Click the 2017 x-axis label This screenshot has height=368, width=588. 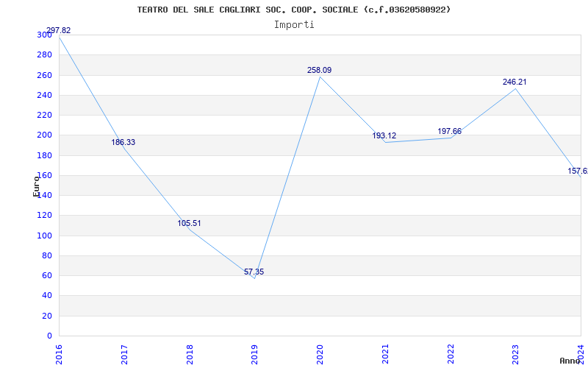coord(124,355)
